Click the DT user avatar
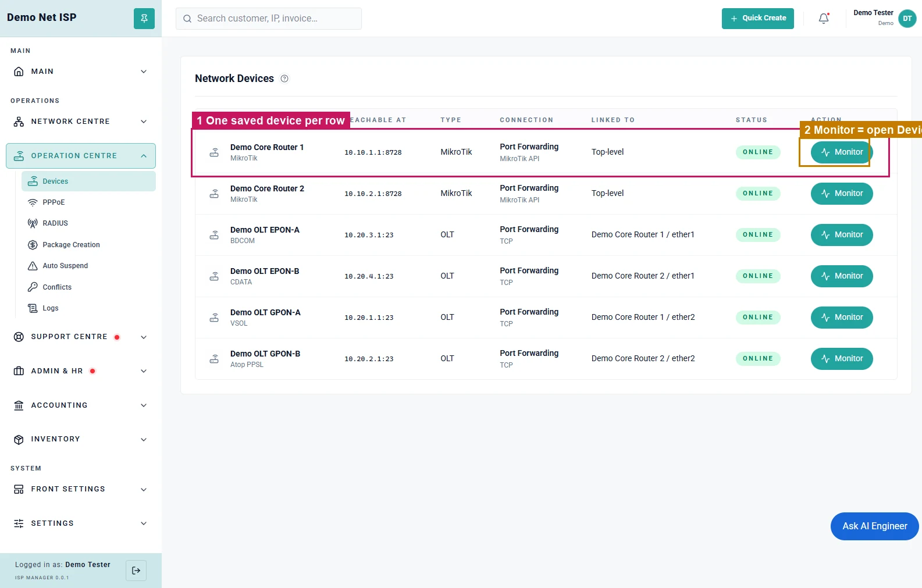922x588 pixels. tap(907, 19)
